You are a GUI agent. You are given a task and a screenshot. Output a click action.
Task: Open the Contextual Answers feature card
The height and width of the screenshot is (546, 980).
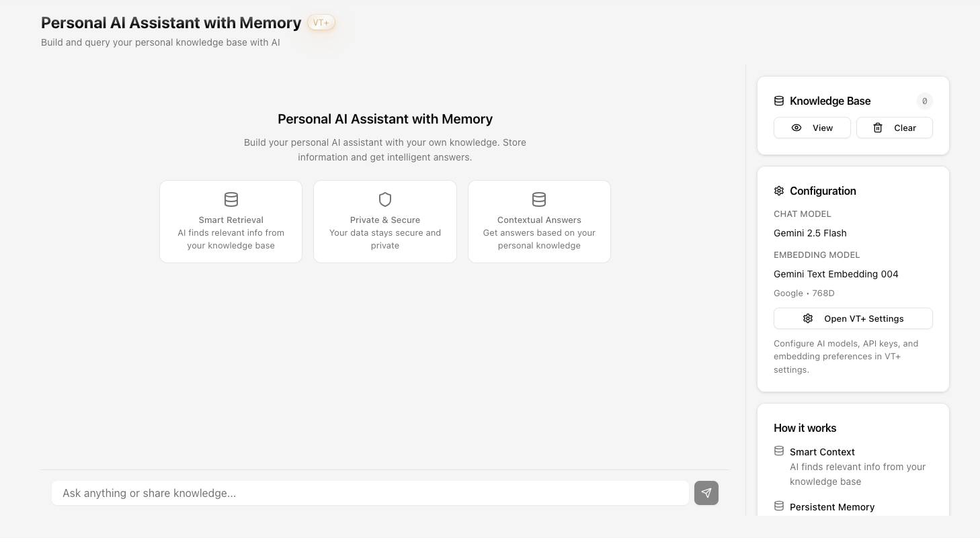pyautogui.click(x=539, y=222)
